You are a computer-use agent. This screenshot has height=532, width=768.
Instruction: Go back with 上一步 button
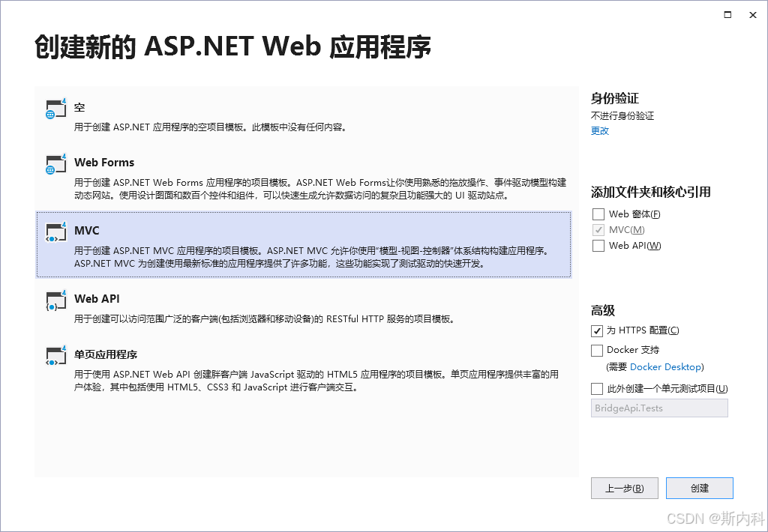[x=624, y=488]
